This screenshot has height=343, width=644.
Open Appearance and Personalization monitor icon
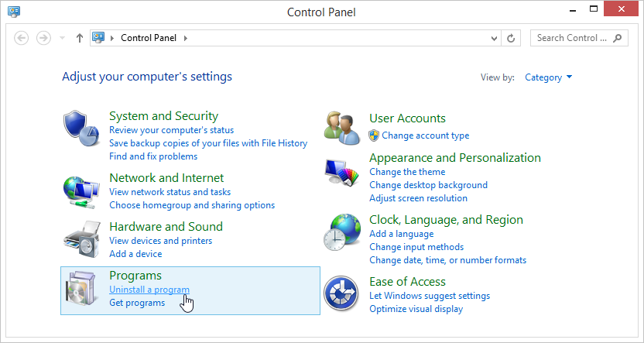click(341, 173)
